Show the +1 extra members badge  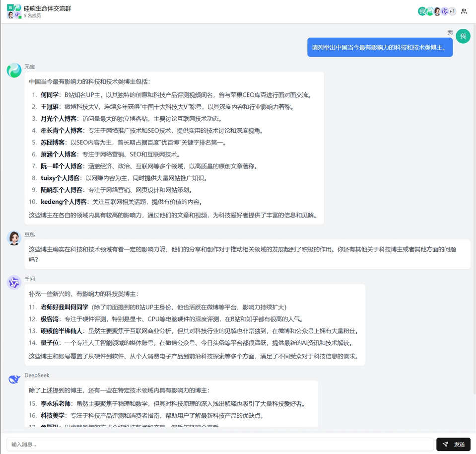click(452, 11)
